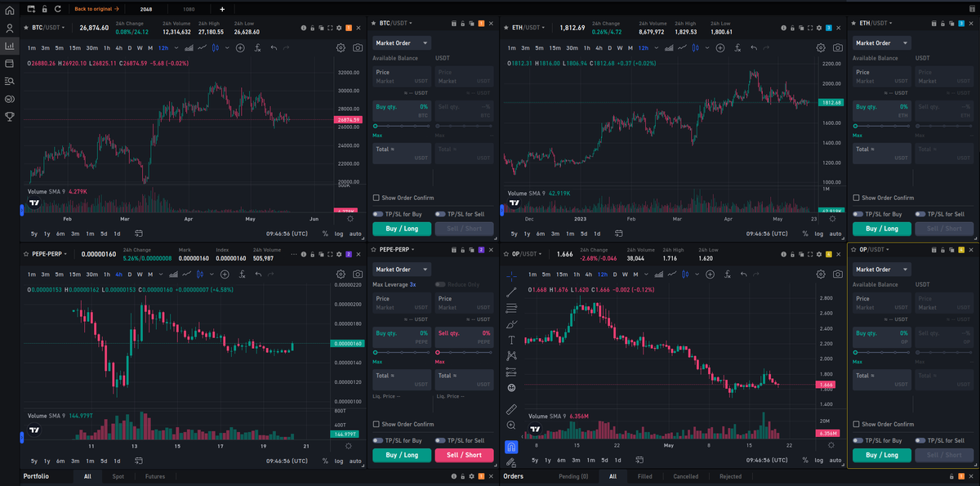Click Total field in BTC buy column

(402, 153)
